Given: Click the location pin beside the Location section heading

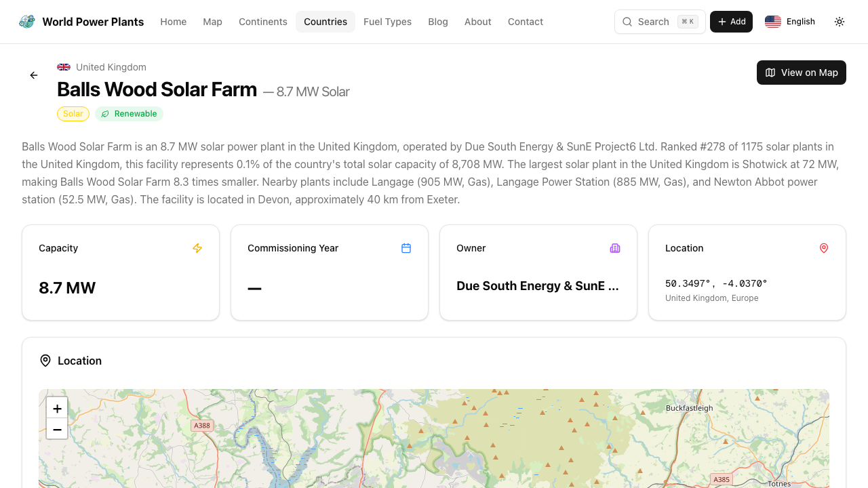Looking at the screenshot, I should click(45, 361).
